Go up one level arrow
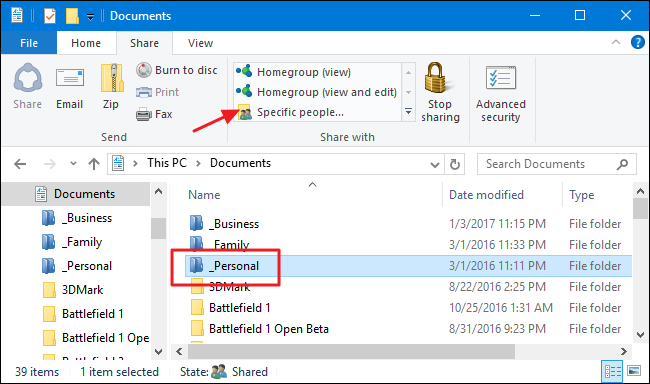 tap(94, 164)
